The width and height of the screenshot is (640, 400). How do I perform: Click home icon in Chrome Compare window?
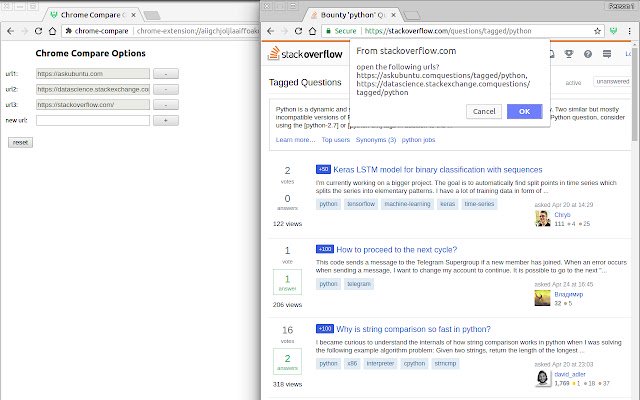click(52, 31)
